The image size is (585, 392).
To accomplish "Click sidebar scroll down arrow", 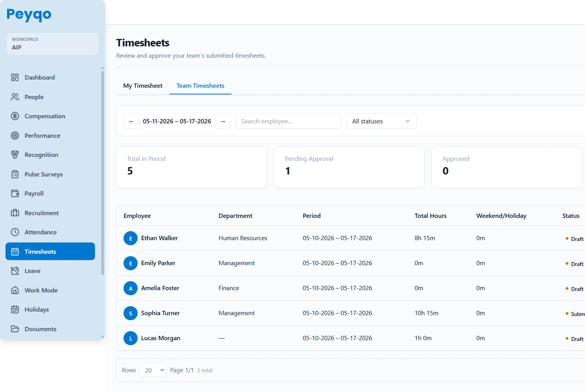I will (x=102, y=337).
